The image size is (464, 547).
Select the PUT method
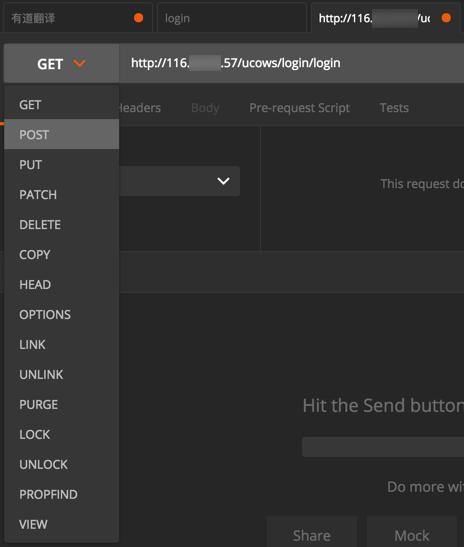click(61, 165)
